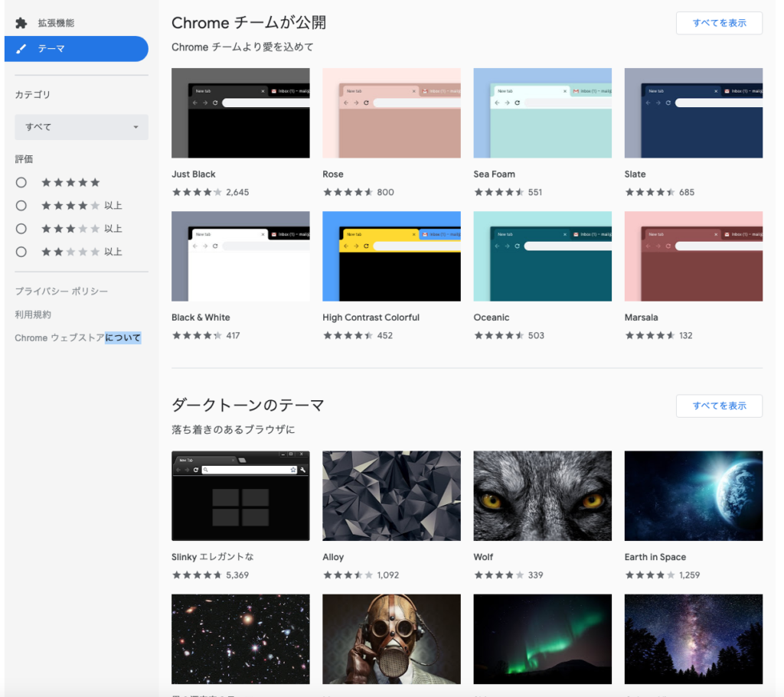This screenshot has width=784, height=697.
Task: Click すべてを表示 for Chrome team themes
Action: pos(719,23)
